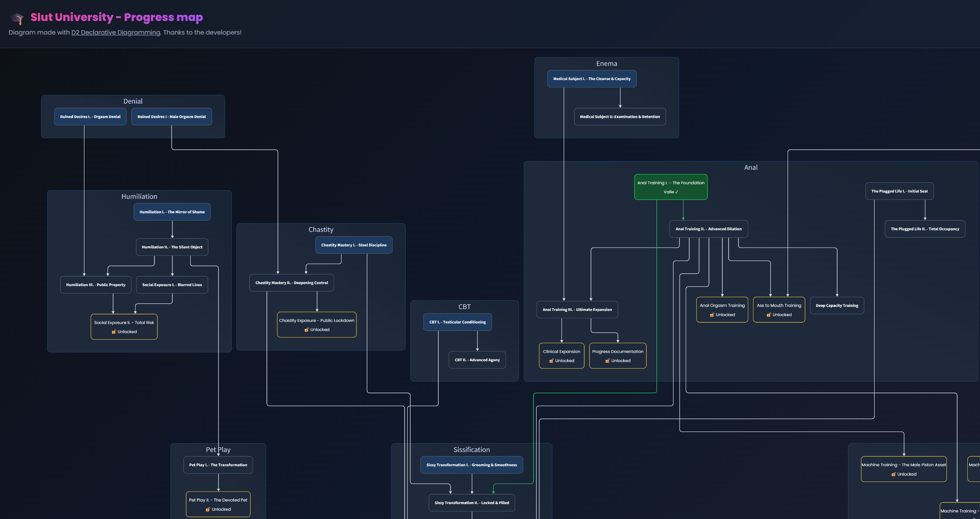This screenshot has height=519, width=980.
Task: Click unlock icon in Chastity Exposure node
Action: pyautogui.click(x=307, y=330)
